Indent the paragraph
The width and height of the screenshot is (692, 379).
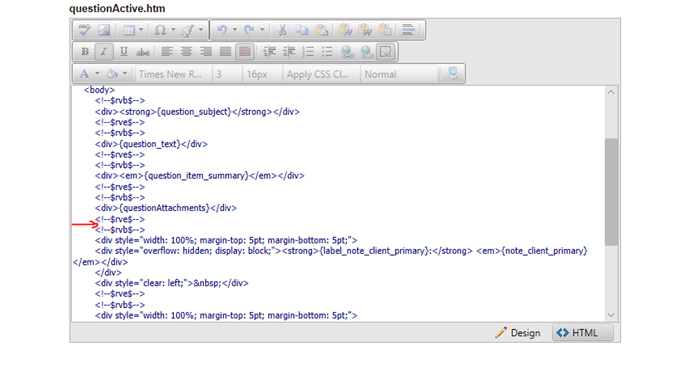(269, 52)
